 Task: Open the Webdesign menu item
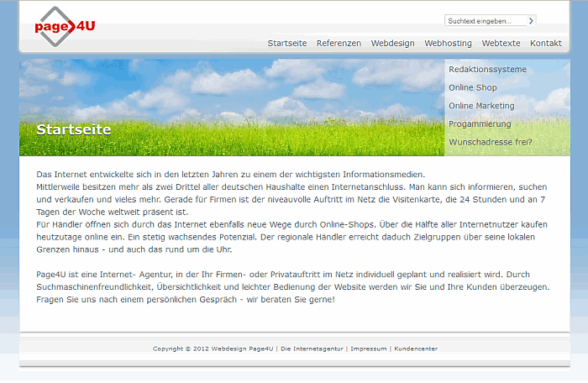(x=392, y=43)
